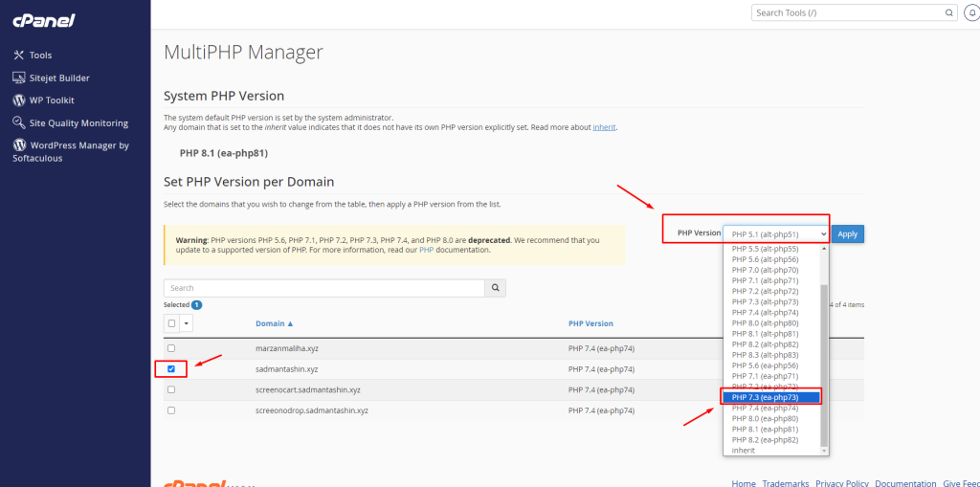Click the cPanel logo in sidebar

pos(42,20)
